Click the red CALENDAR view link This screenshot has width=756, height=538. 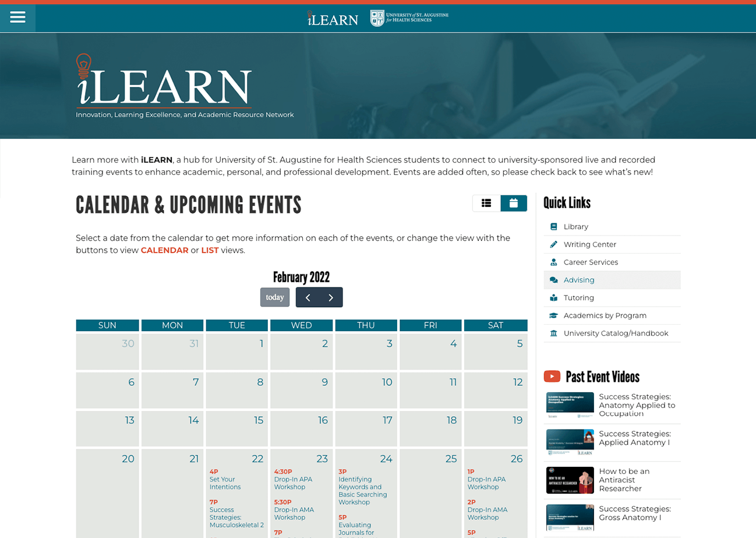165,251
